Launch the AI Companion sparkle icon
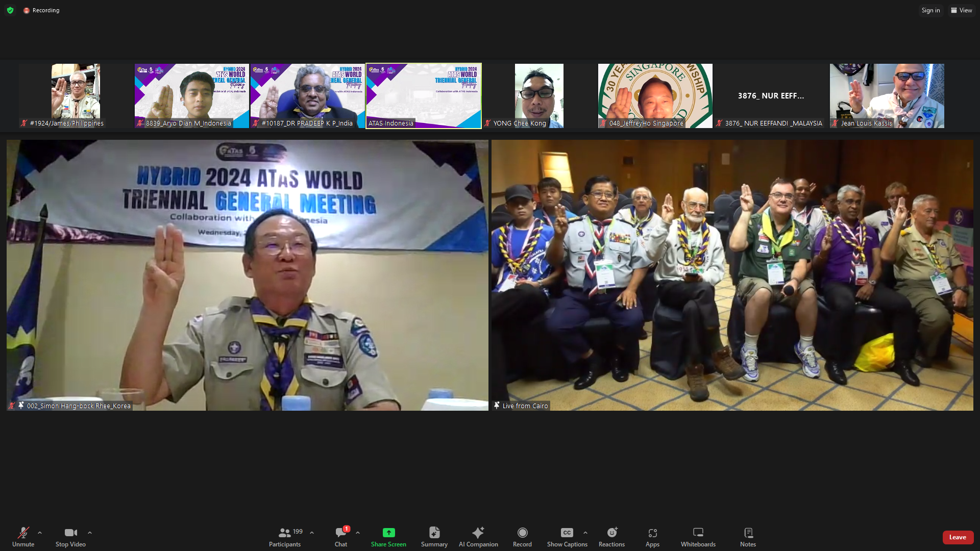This screenshot has height=551, width=980. point(478,533)
